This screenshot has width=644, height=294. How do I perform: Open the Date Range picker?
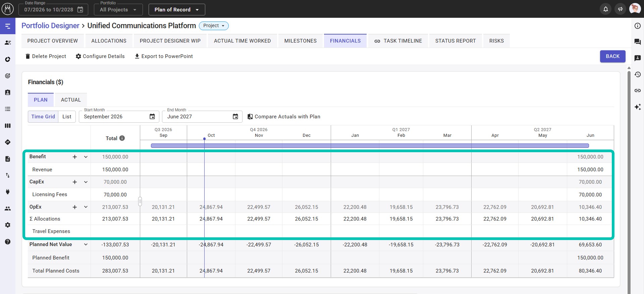[53, 10]
